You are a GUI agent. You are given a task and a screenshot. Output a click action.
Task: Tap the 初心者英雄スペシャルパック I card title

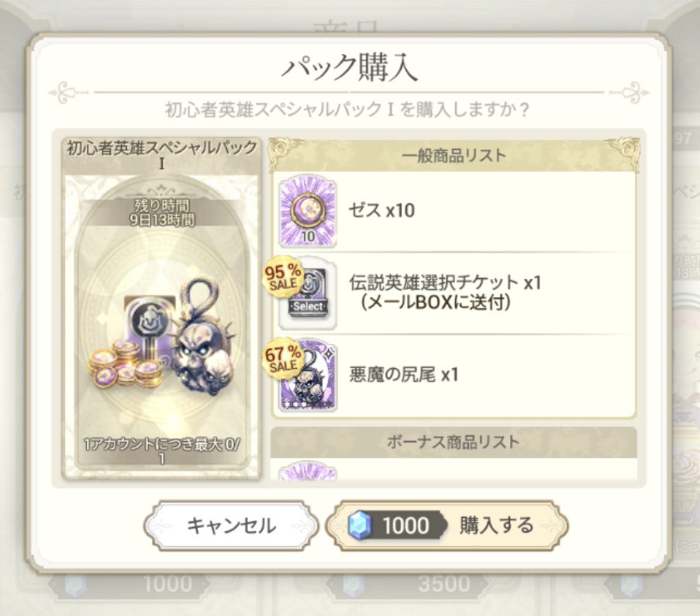161,154
